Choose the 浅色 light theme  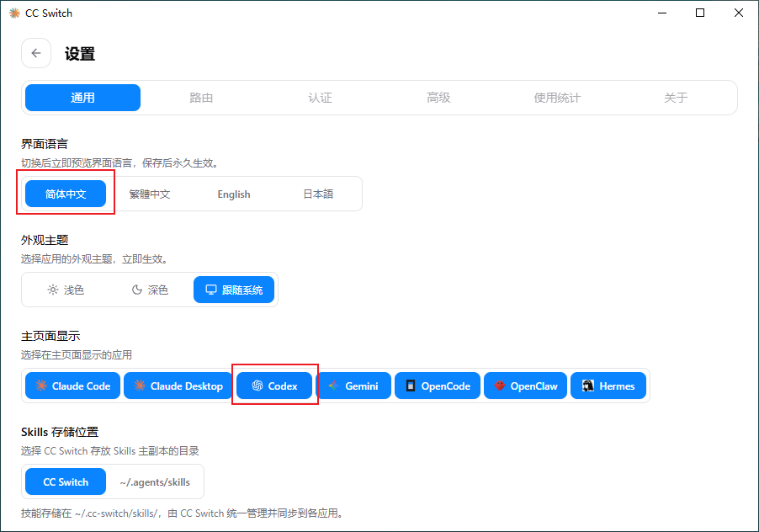66,290
